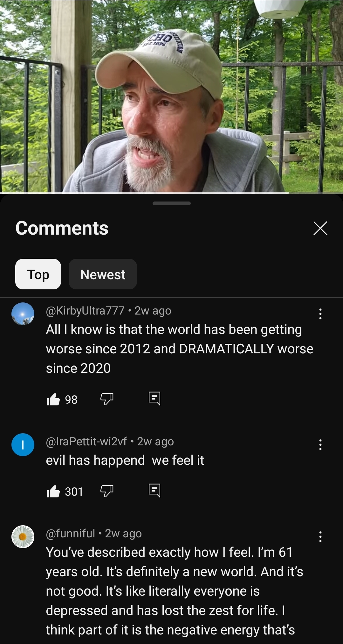Image resolution: width=343 pixels, height=644 pixels.
Task: Tap the @KirbyUltra777 username link
Action: coord(85,310)
